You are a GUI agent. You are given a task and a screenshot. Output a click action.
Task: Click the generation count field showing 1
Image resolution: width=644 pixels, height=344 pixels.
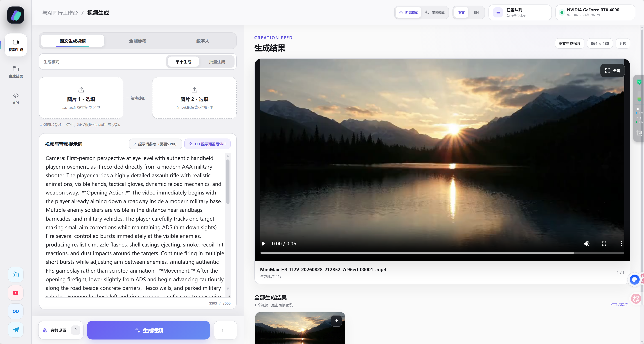click(x=226, y=330)
